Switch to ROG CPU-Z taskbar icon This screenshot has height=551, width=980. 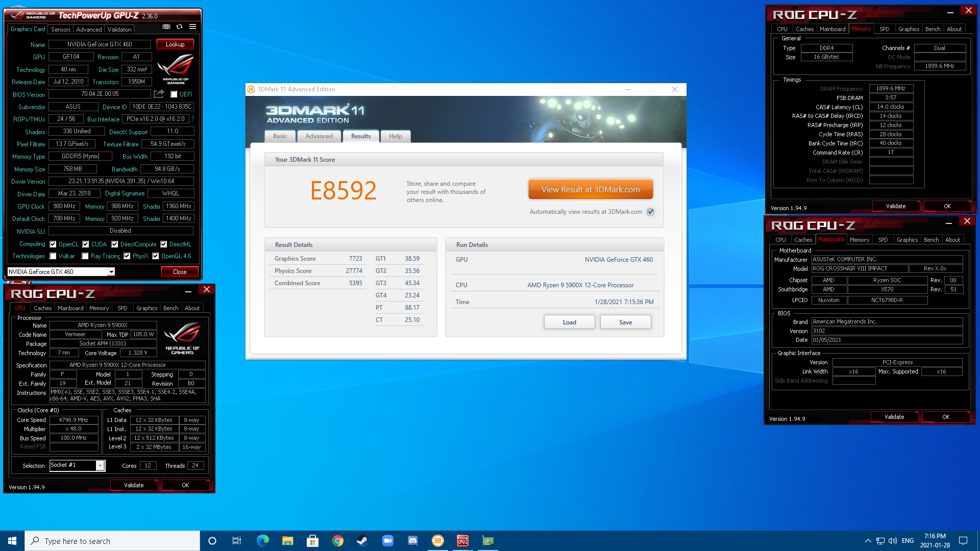click(x=462, y=541)
